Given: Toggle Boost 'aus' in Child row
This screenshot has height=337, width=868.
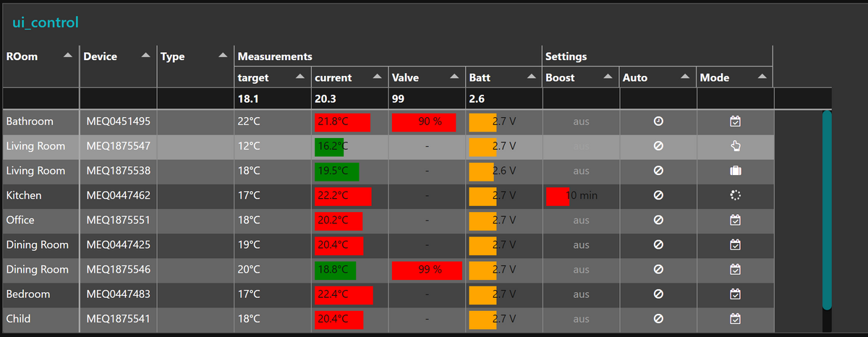Looking at the screenshot, I should tap(581, 319).
